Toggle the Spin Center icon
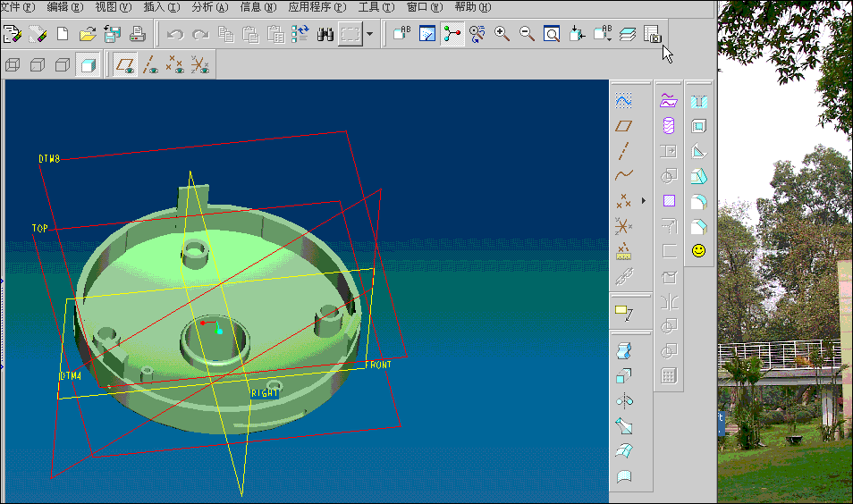Screen dimensions: 853x504 (452, 34)
